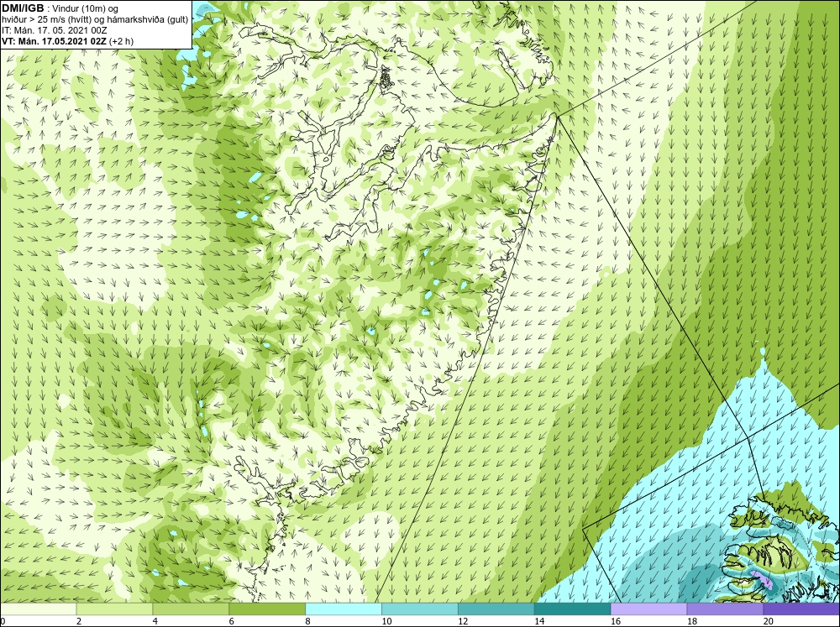The width and height of the screenshot is (840, 627).
Task: Click the legend scale label 20
Action: 769,621
